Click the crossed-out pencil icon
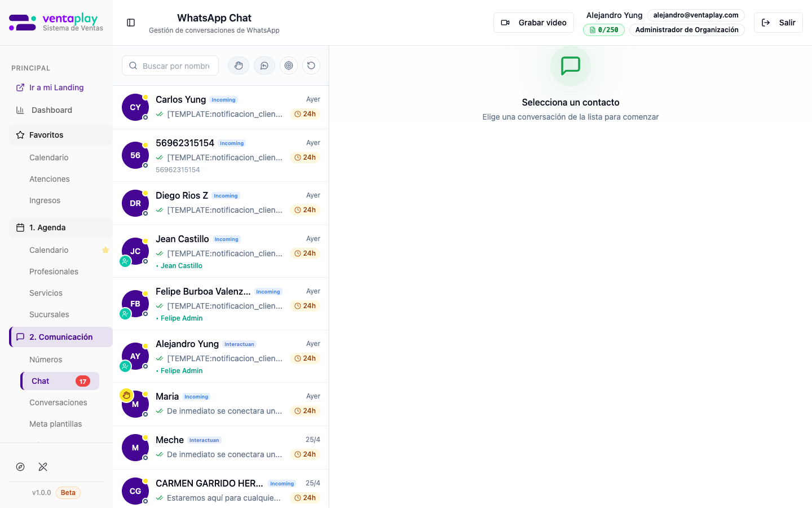This screenshot has width=812, height=508. click(x=43, y=467)
